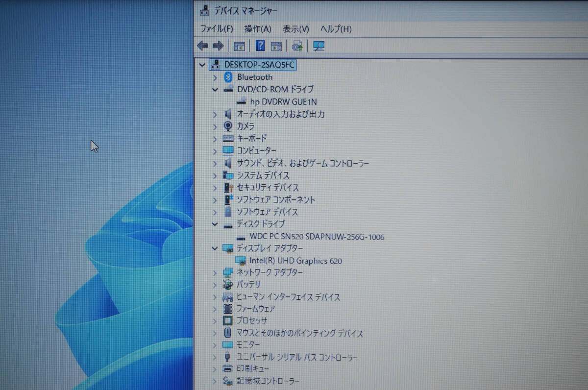Click the WDC PC SN520 disk icon

click(241, 237)
